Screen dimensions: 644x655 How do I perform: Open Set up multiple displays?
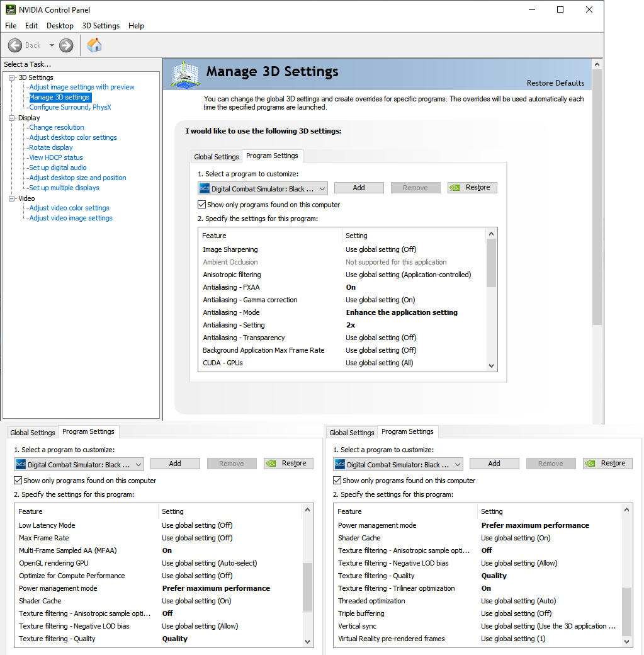tap(64, 188)
